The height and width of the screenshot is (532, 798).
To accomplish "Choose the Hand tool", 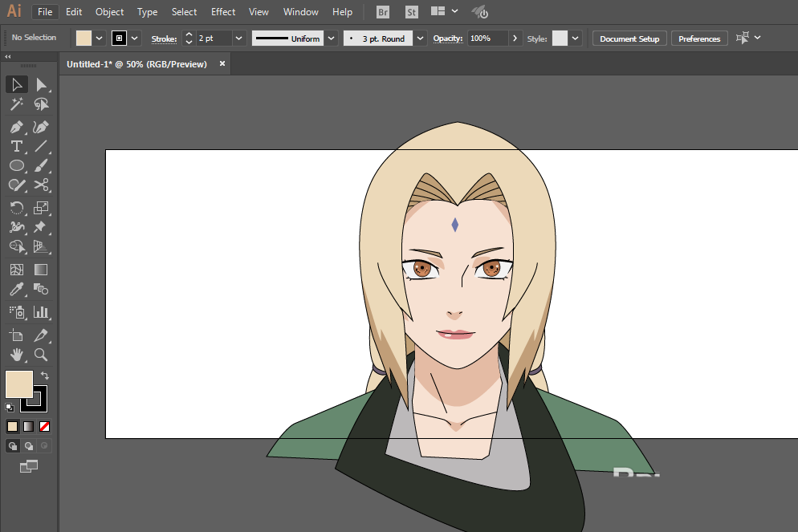I will tap(17, 355).
